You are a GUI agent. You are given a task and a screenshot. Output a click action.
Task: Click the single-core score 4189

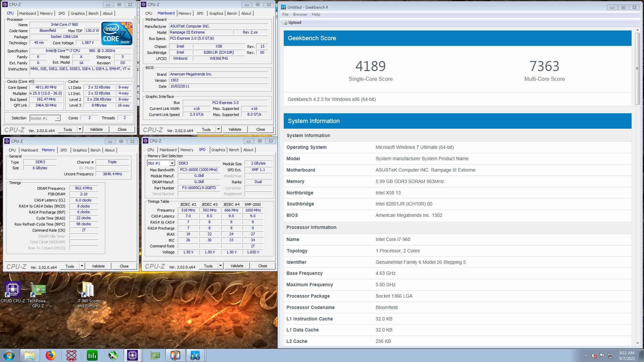370,66
